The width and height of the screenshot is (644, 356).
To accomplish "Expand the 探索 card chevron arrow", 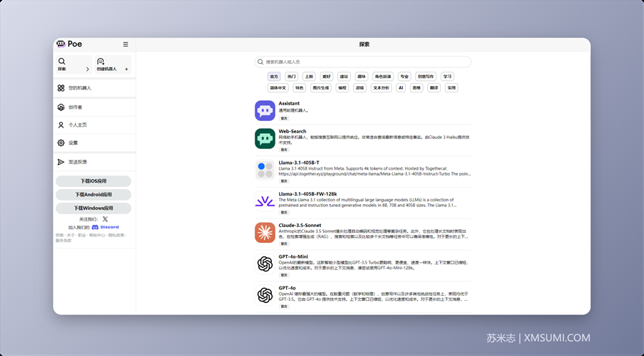I will pyautogui.click(x=87, y=69).
